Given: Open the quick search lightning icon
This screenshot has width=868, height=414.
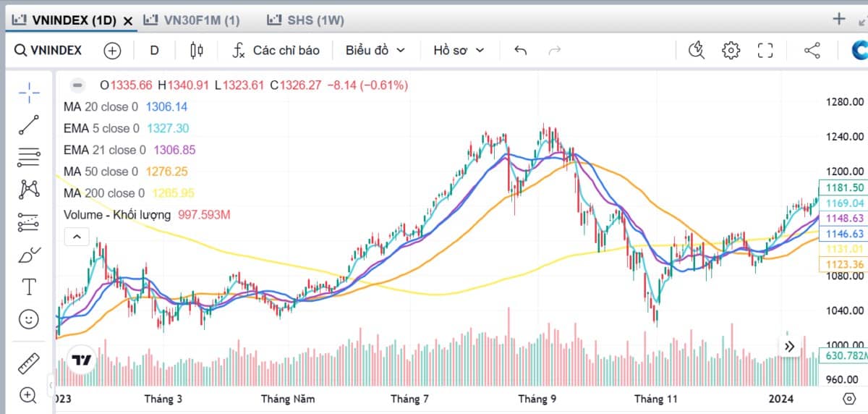Looking at the screenshot, I should pyautogui.click(x=697, y=51).
